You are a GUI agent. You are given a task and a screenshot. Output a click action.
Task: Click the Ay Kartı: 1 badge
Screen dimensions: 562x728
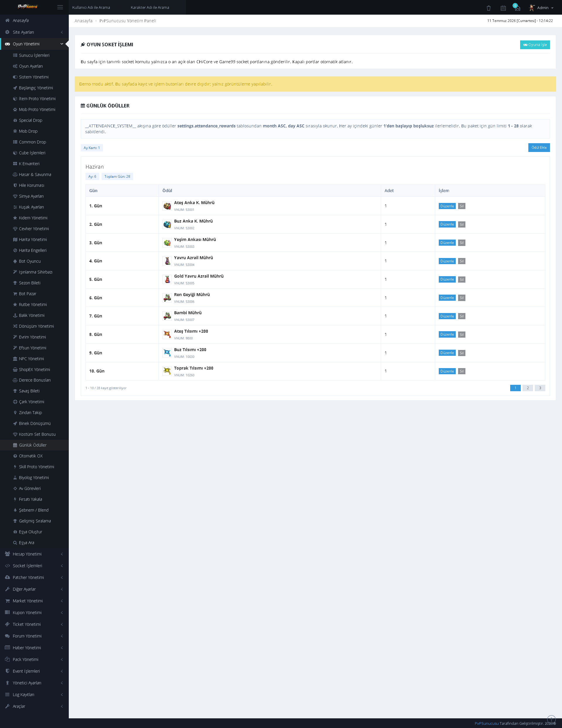92,148
